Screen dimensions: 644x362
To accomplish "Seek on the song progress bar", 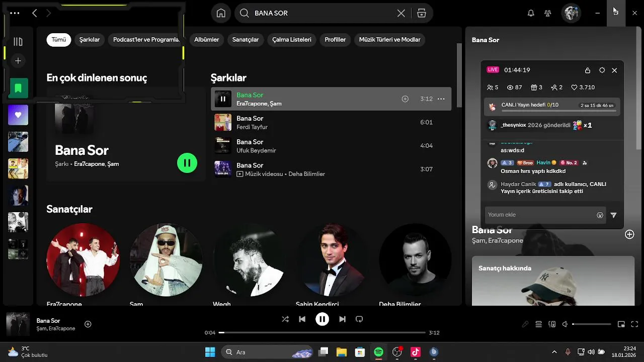I will click(x=322, y=333).
